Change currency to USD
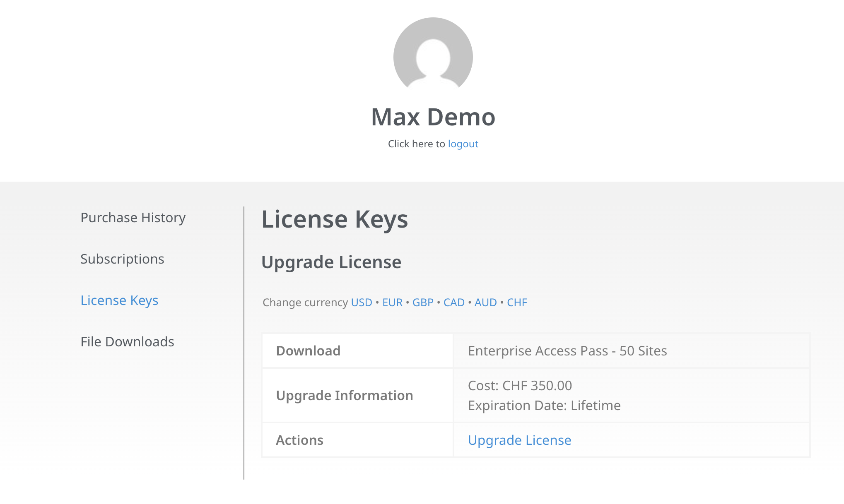Image resolution: width=844 pixels, height=504 pixels. (x=361, y=302)
